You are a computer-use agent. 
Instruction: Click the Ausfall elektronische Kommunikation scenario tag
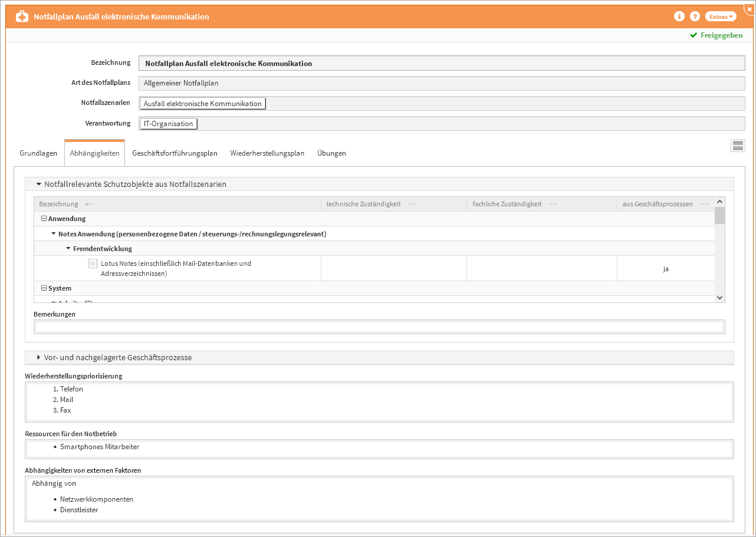(x=202, y=104)
